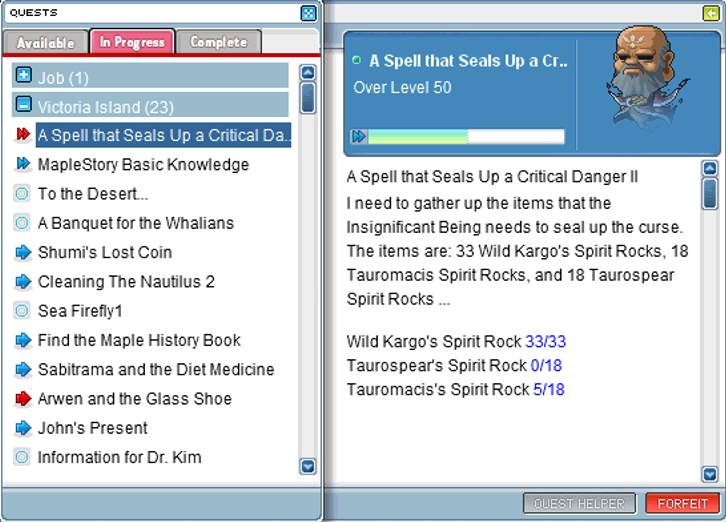Click circle icon beside Sea Firefly1

point(22,310)
